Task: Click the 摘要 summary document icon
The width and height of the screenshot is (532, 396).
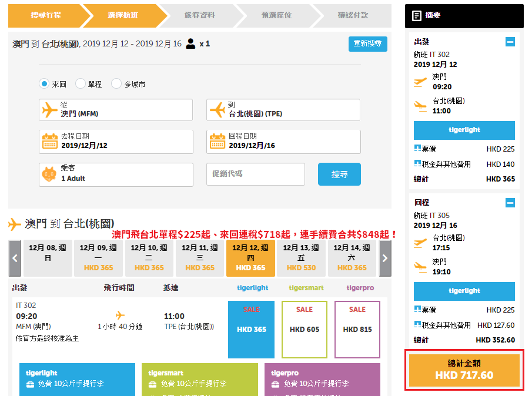Action: pyautogui.click(x=416, y=16)
